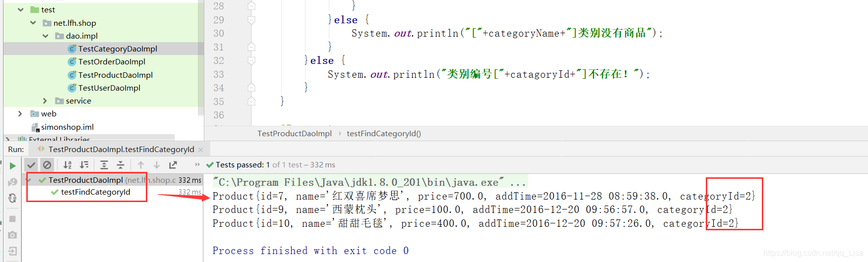Open TestUserDaoImpl class
The height and width of the screenshot is (262, 868).
[109, 88]
